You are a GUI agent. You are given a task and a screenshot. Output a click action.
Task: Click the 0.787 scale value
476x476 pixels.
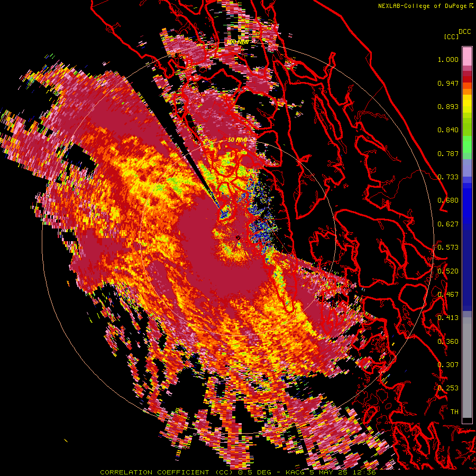[448, 153]
